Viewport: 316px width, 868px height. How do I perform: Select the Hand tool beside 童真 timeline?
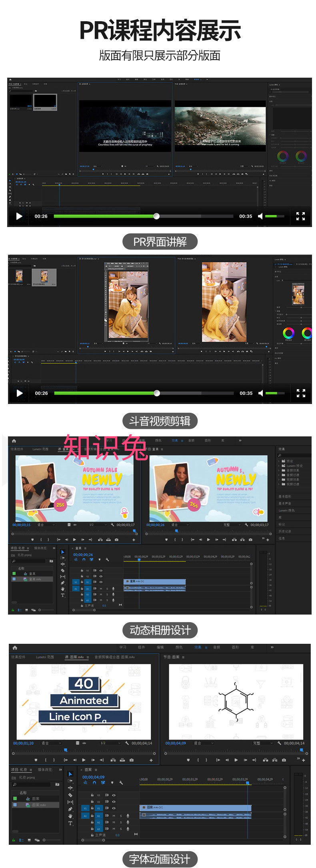click(x=62, y=589)
